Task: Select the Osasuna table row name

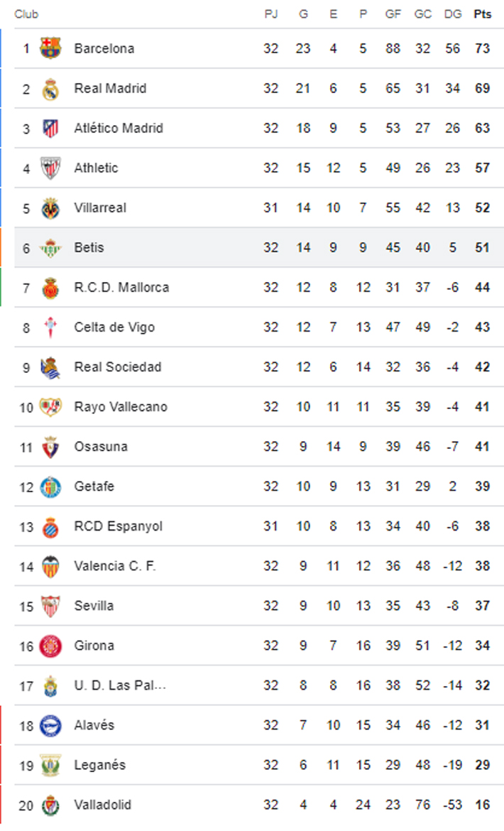Action: coord(101,447)
